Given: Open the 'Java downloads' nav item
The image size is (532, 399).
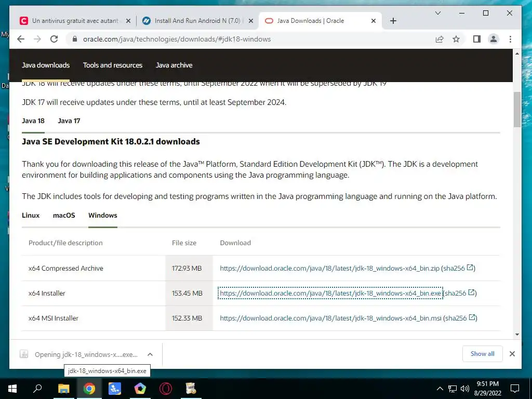Looking at the screenshot, I should (x=46, y=65).
